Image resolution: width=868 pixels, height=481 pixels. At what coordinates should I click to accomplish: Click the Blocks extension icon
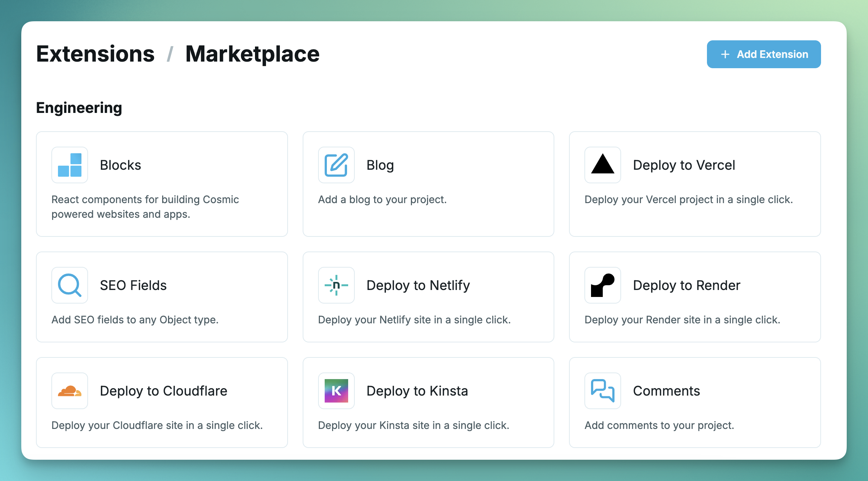tap(70, 165)
